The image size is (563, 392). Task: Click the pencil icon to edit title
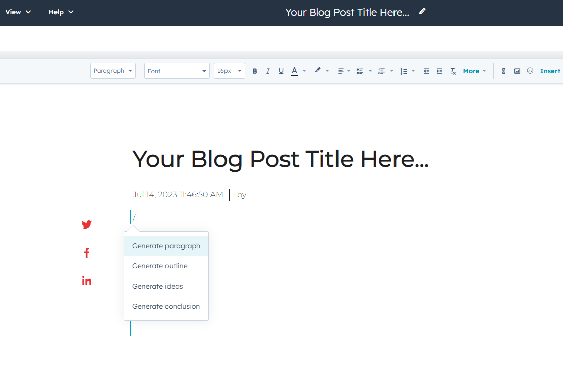click(422, 12)
